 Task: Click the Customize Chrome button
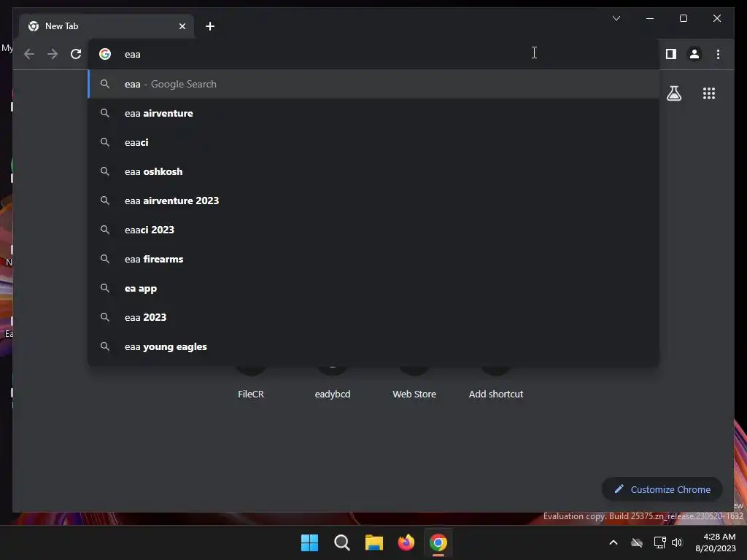pos(662,489)
